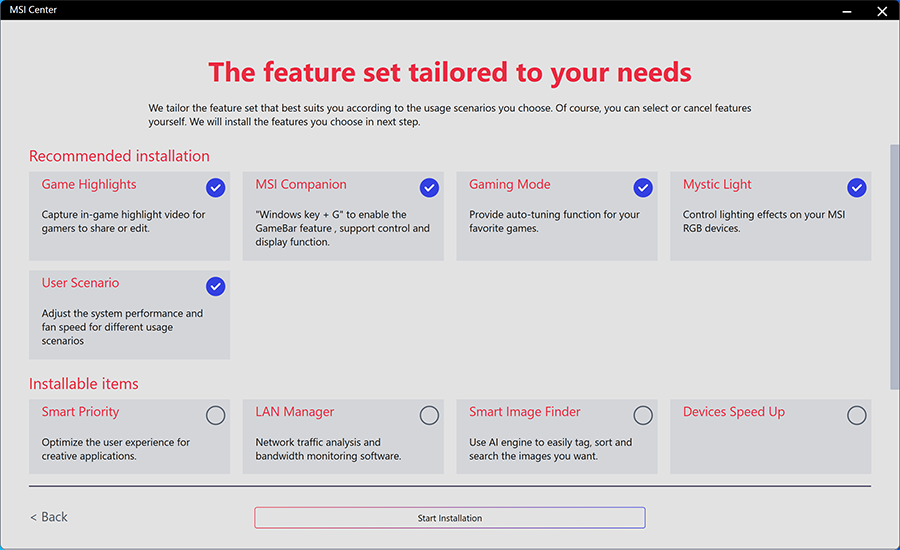Go back with the Back link
Image resolution: width=900 pixels, height=550 pixels.
[49, 517]
